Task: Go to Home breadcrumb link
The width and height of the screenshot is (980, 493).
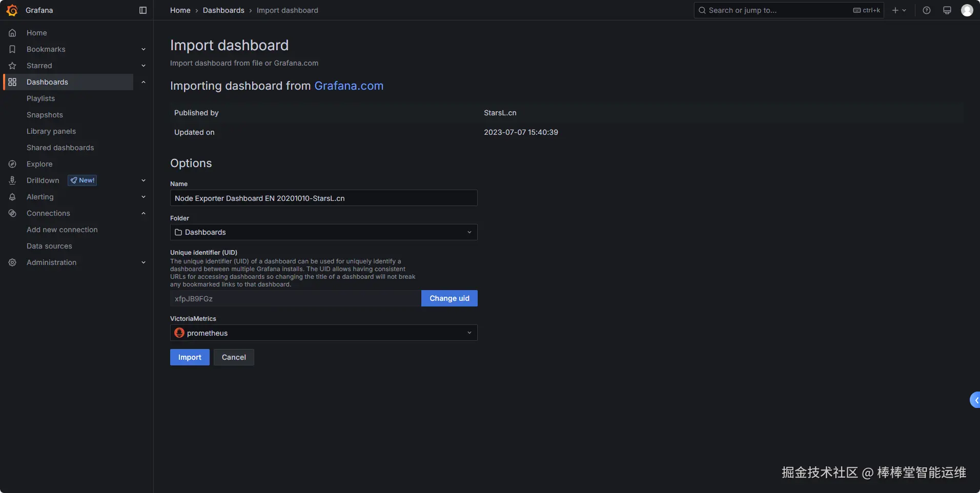Action: [180, 10]
